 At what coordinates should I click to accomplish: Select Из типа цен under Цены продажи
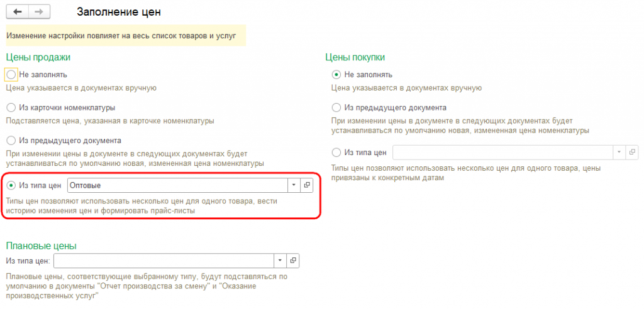tap(11, 185)
